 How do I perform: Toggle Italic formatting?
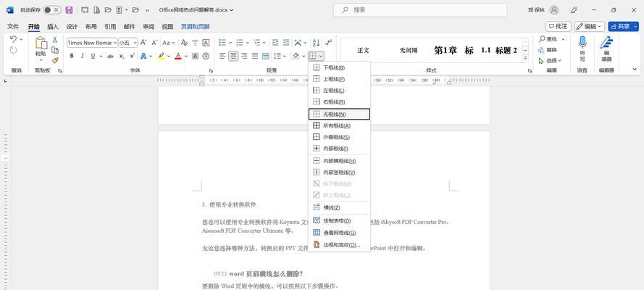click(82, 56)
